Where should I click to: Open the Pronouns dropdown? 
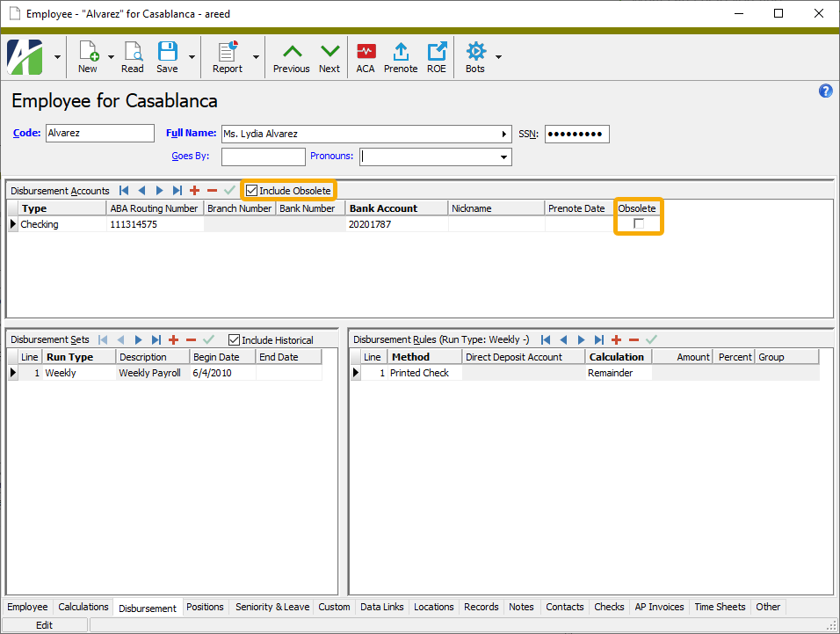505,156
